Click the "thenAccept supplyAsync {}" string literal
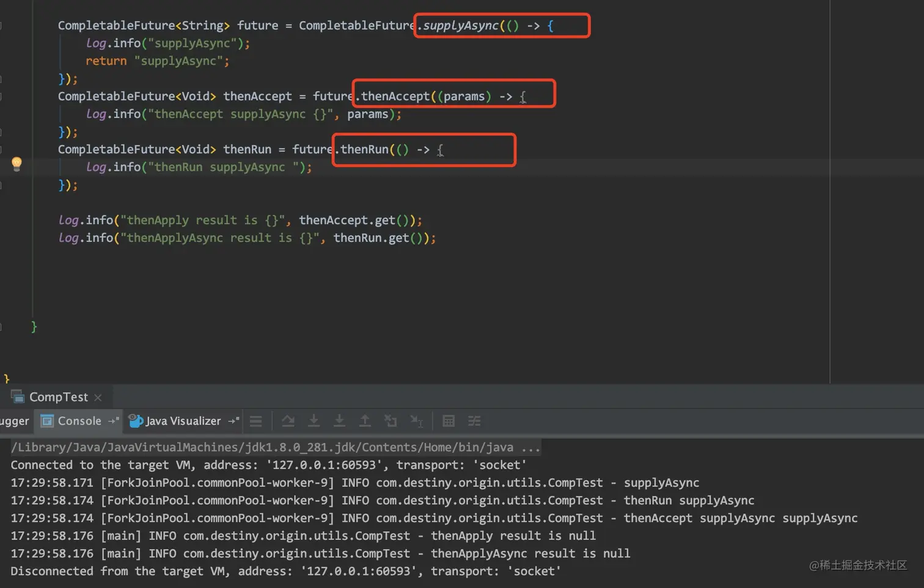This screenshot has height=588, width=924. 240,114
